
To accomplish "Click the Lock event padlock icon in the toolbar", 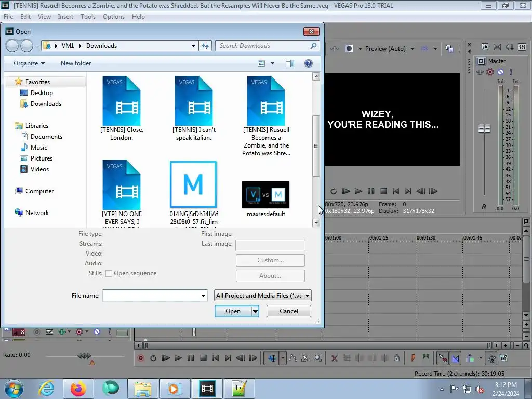I will (x=396, y=358).
